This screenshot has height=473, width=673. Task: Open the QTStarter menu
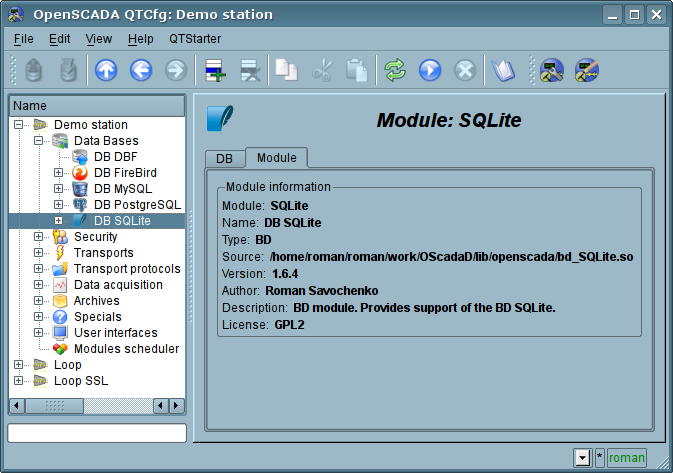(195, 39)
